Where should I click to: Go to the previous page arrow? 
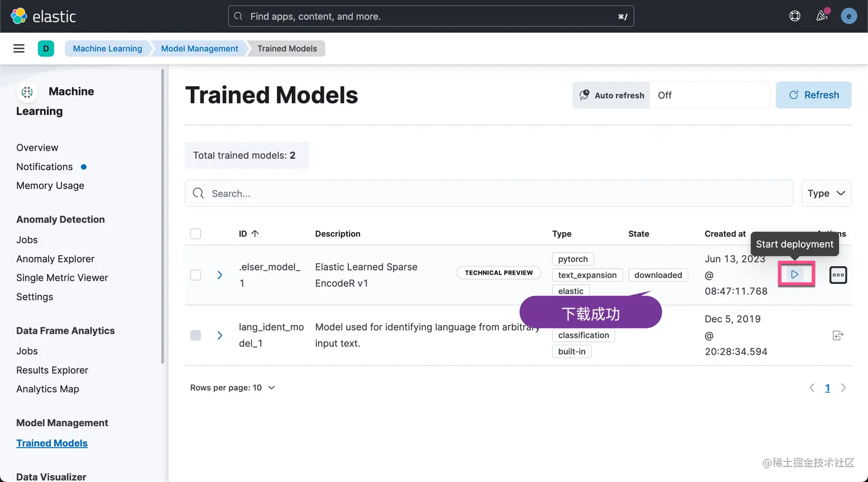[x=812, y=388]
